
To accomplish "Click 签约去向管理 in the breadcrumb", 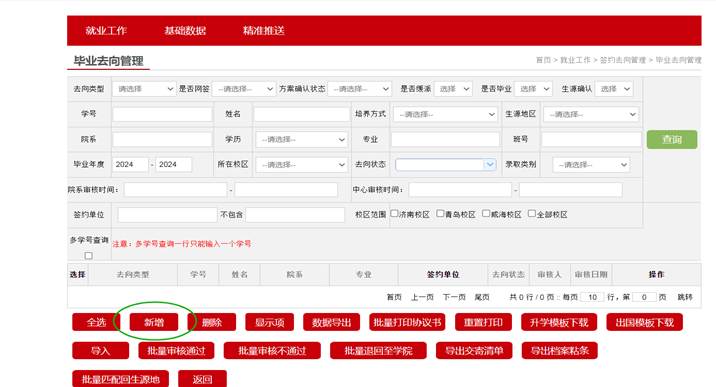I will coord(623,60).
